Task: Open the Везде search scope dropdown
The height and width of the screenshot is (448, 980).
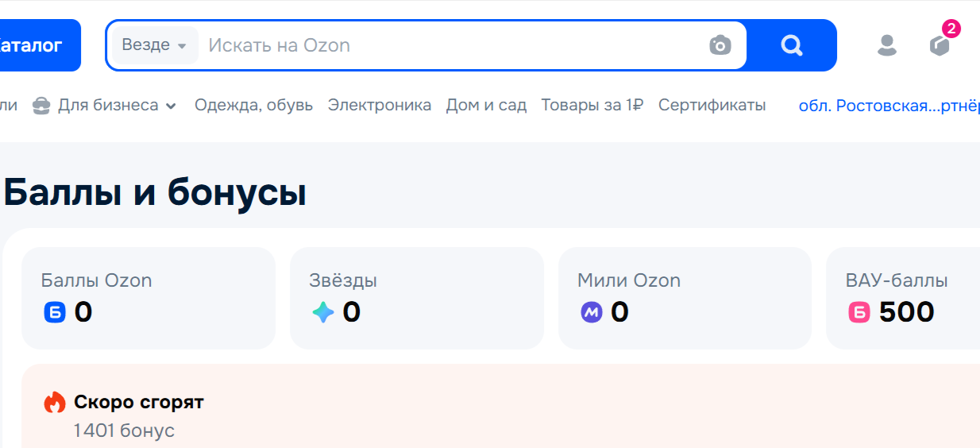Action: tap(154, 45)
